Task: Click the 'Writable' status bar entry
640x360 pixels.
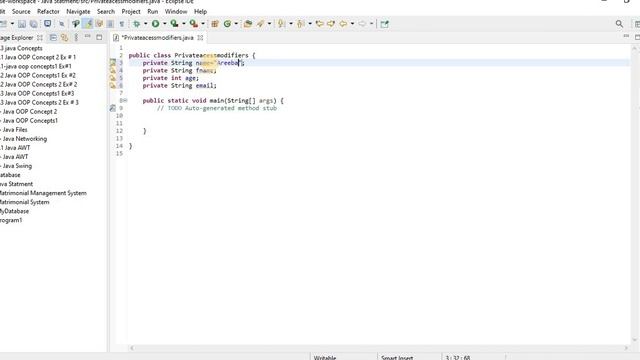Action: (325, 358)
